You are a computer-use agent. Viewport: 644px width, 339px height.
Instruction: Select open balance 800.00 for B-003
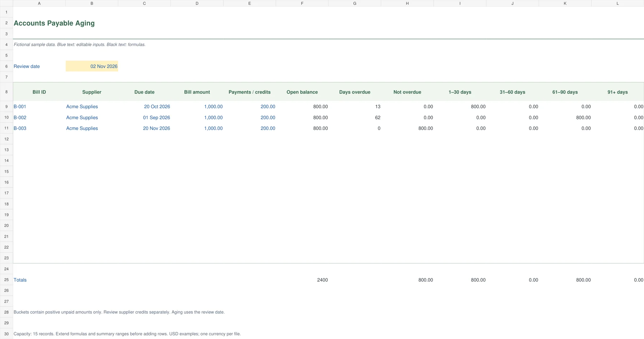tap(302, 128)
